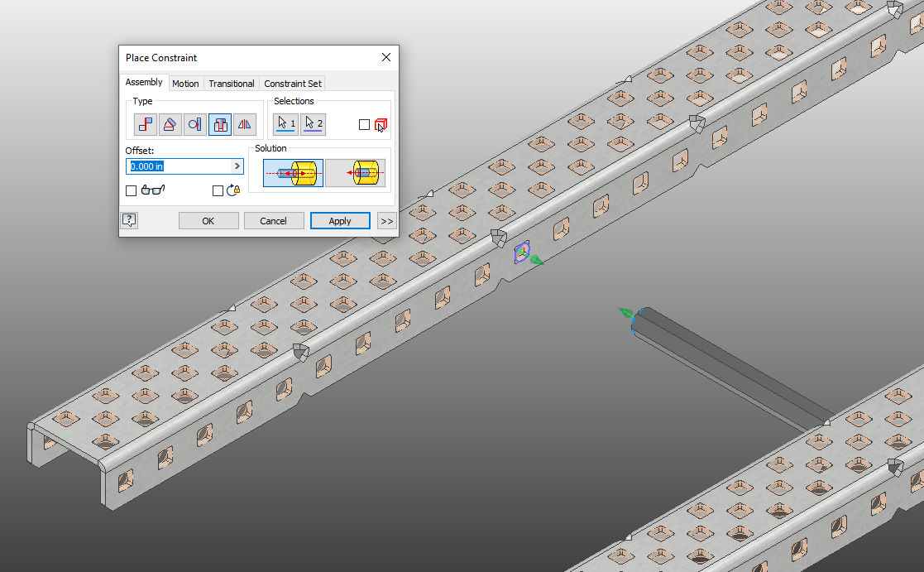The width and height of the screenshot is (924, 572).
Task: Switch to the Motion tab
Action: pos(185,84)
